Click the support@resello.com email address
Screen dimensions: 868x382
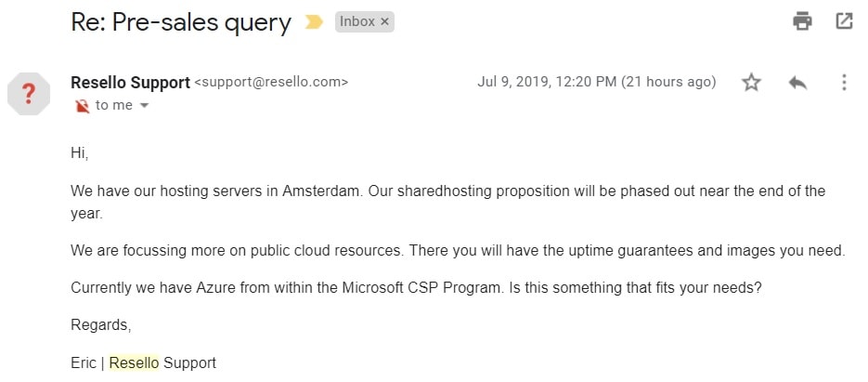click(271, 83)
